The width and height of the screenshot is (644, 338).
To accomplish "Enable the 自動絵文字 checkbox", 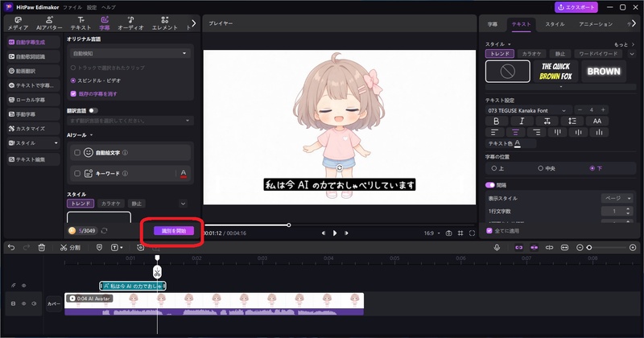I will pos(76,153).
